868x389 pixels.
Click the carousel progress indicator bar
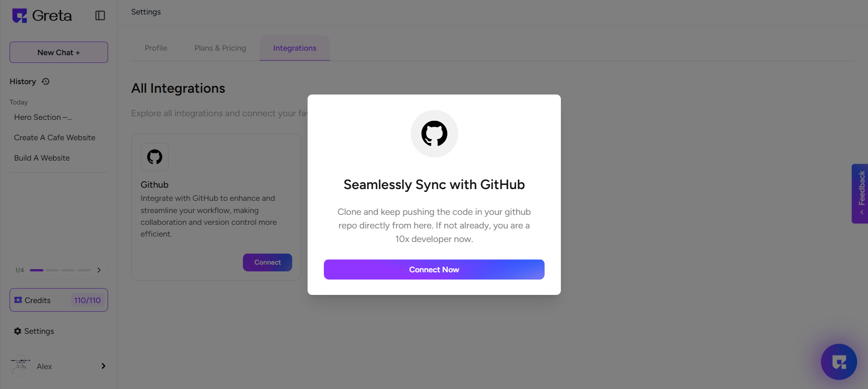pyautogui.click(x=60, y=270)
